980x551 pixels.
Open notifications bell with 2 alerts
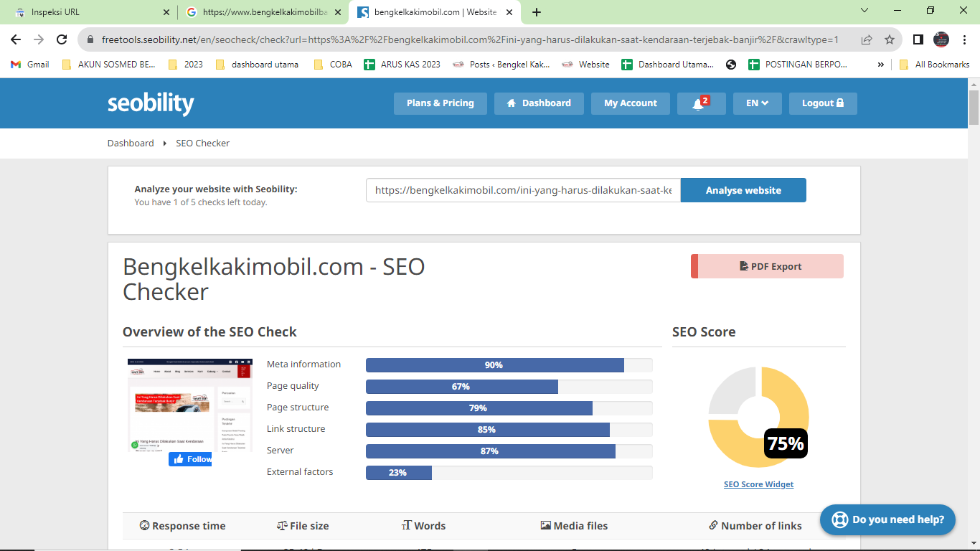pos(701,103)
